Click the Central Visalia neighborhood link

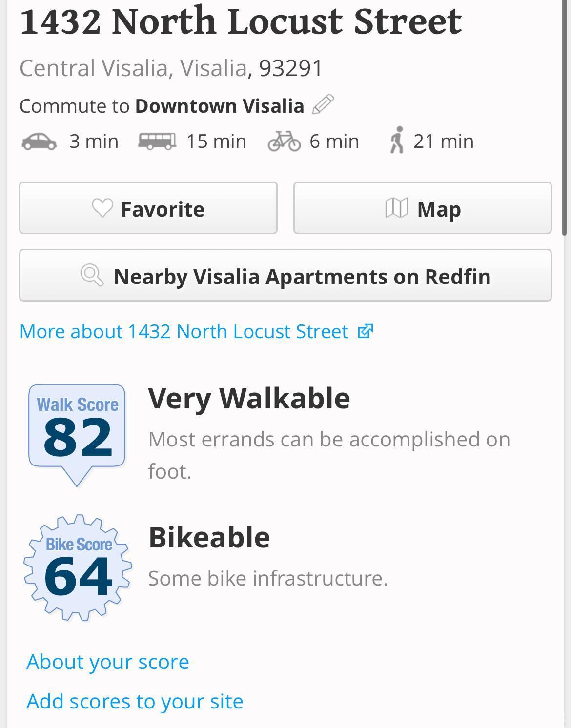click(94, 68)
